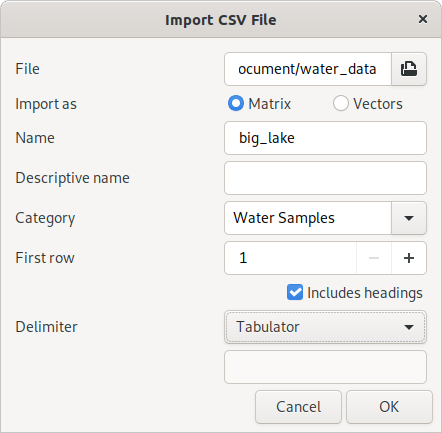Click the Category label
The height and width of the screenshot is (433, 442).
pos(45,218)
